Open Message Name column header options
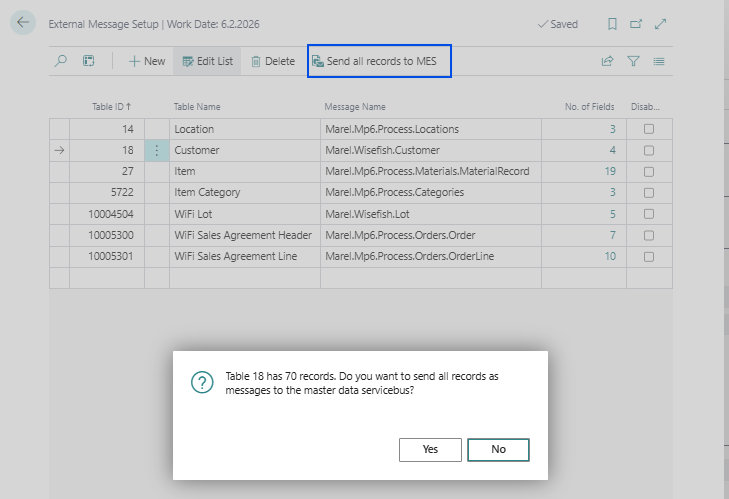 click(x=355, y=106)
